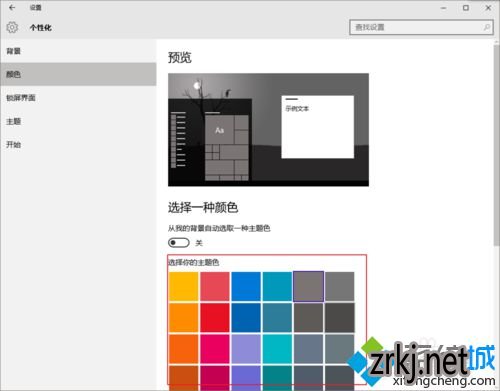Image resolution: width=500 pixels, height=391 pixels.
Task: Toggle automatic accent color from background switch
Action: pyautogui.click(x=179, y=243)
